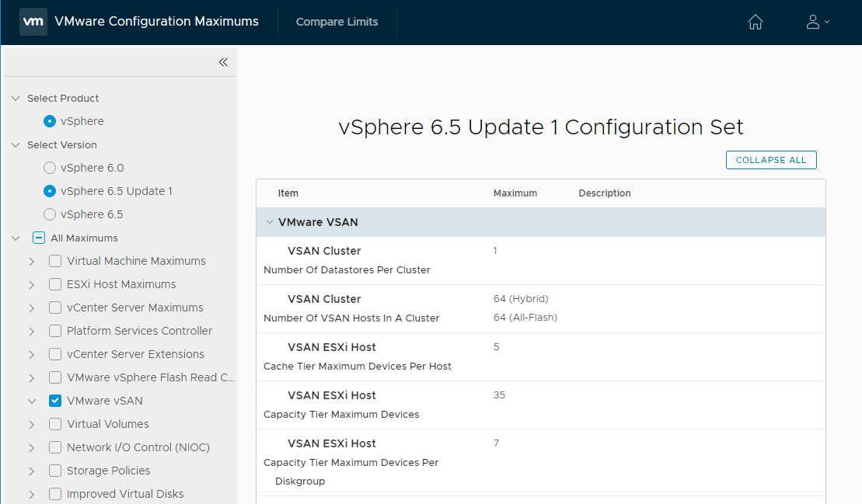Viewport: 862px width, 504px height.
Task: Check vCenter Server Maximums checkbox
Action: coord(55,308)
